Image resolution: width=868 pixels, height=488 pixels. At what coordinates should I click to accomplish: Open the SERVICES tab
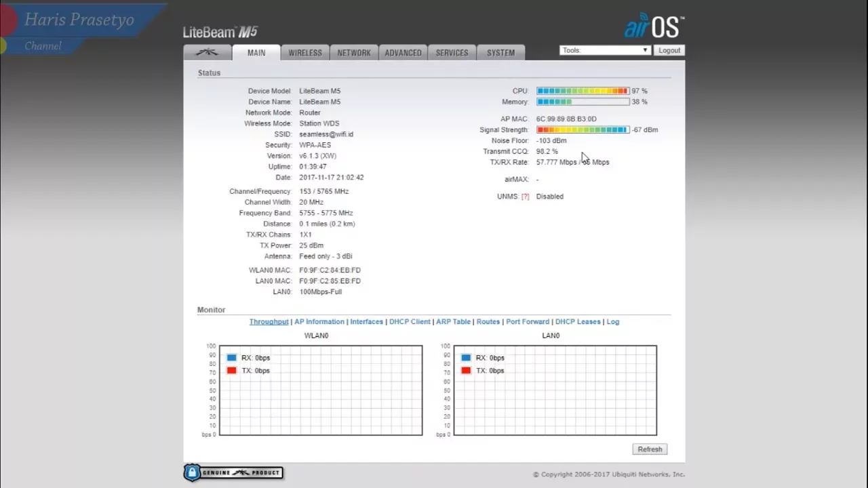coord(452,52)
